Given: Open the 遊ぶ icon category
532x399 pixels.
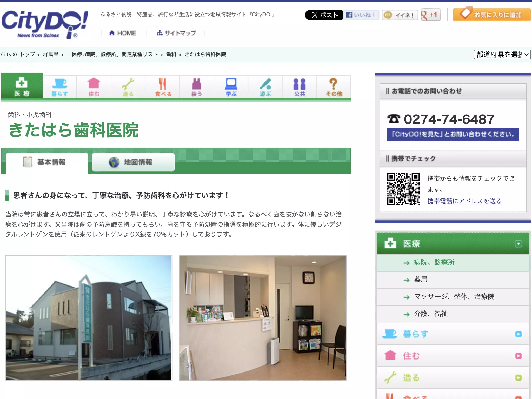Looking at the screenshot, I should click(265, 87).
